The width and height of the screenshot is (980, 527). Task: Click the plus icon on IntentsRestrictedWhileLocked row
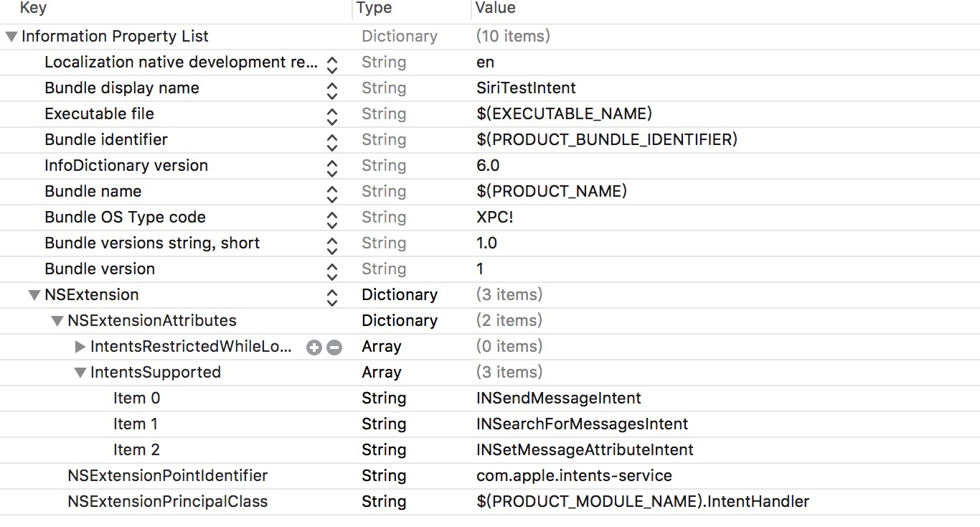click(x=314, y=348)
